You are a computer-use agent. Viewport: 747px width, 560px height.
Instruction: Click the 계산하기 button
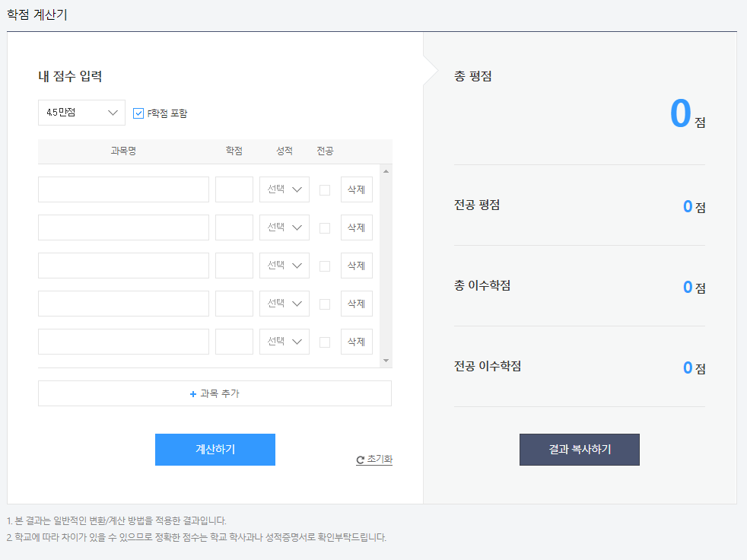coord(215,450)
